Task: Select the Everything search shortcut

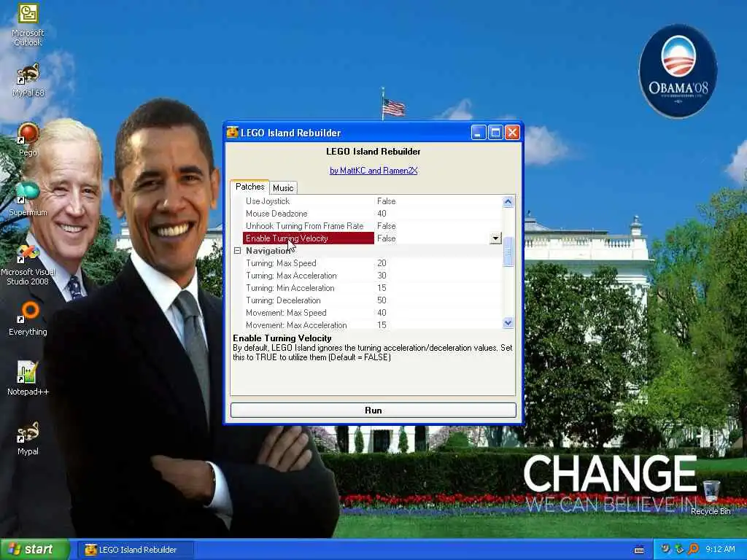Action: 28,318
